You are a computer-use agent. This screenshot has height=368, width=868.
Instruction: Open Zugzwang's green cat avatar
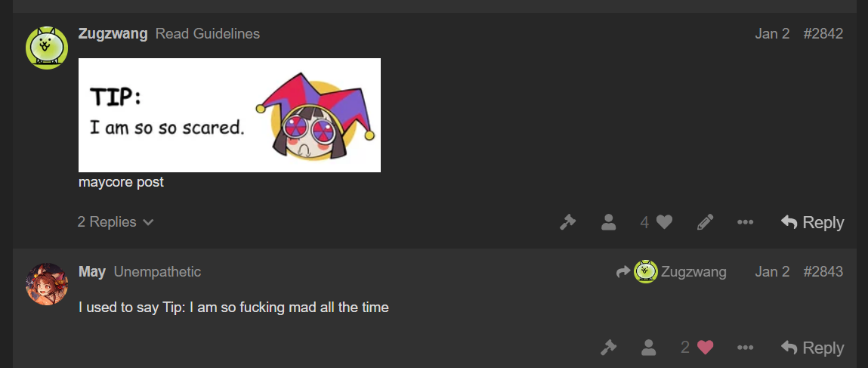[x=47, y=48]
